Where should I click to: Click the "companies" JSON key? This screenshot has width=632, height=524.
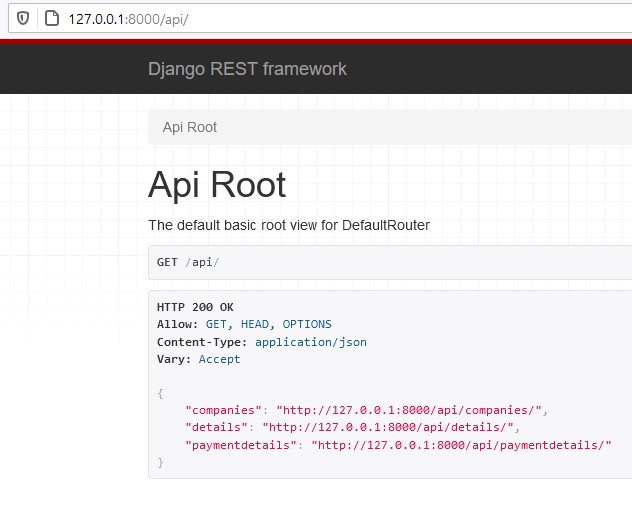tap(223, 410)
